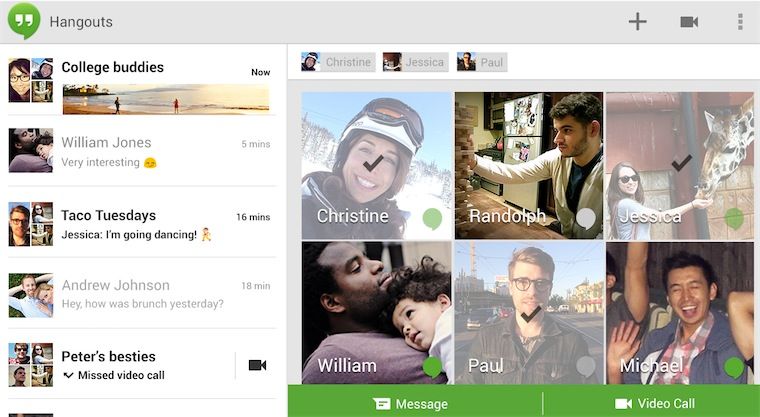Click Taco Tuesdays group avatar collage
Image resolution: width=760 pixels, height=417 pixels.
pos(31,224)
